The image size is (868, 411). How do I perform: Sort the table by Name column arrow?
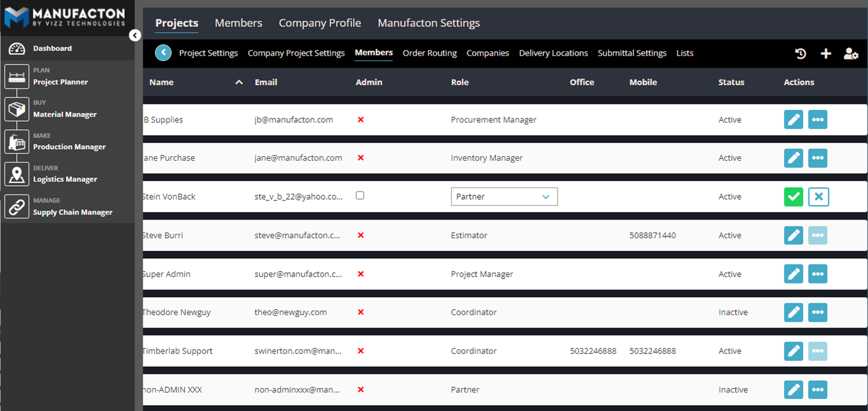coord(239,83)
